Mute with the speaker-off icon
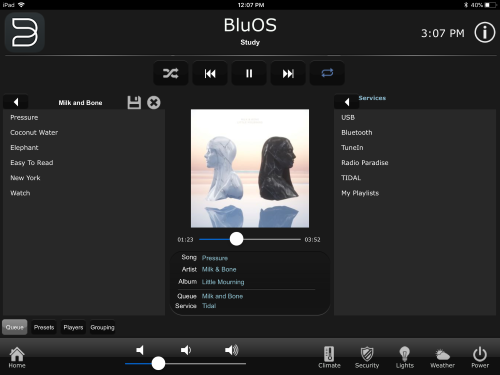 [140, 350]
